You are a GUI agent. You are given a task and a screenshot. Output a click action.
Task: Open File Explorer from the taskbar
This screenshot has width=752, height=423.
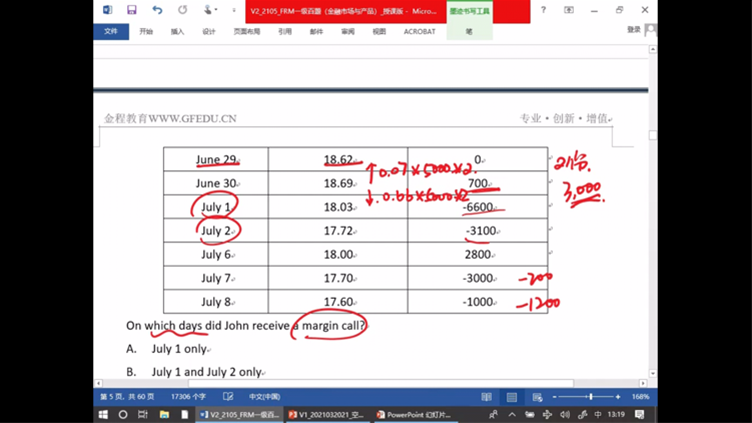164,414
